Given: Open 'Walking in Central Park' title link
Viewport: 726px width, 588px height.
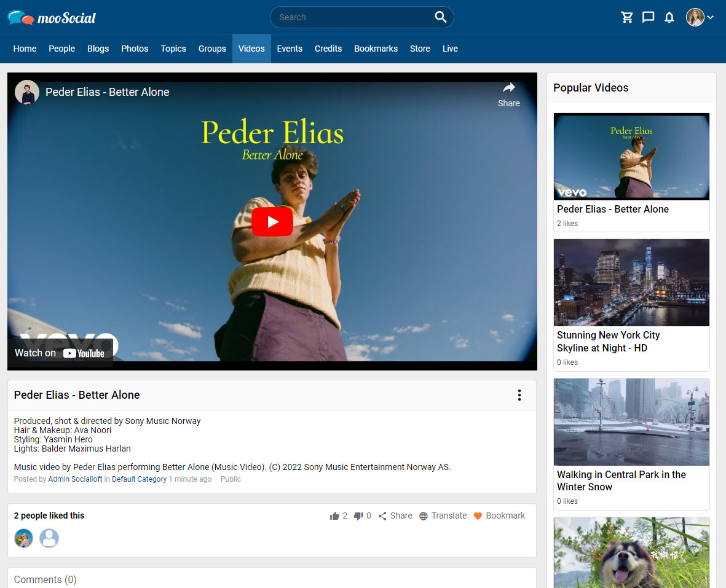Looking at the screenshot, I should pos(621,480).
